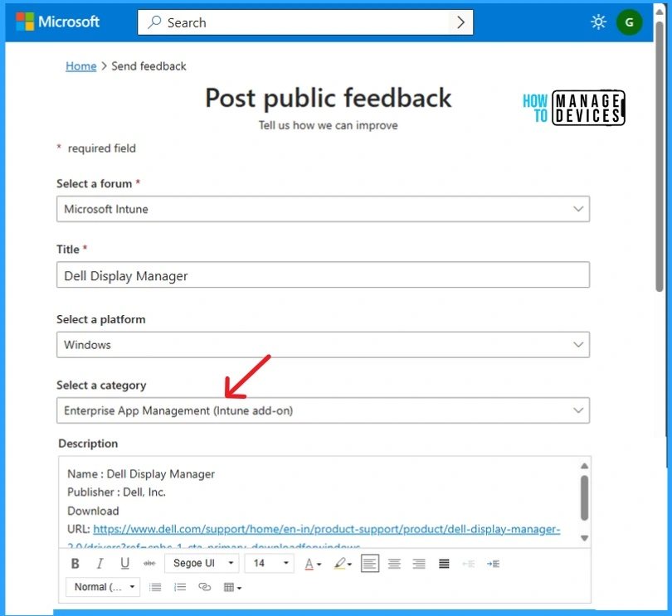672x616 pixels.
Task: Toggle underline formatting
Action: click(x=124, y=563)
